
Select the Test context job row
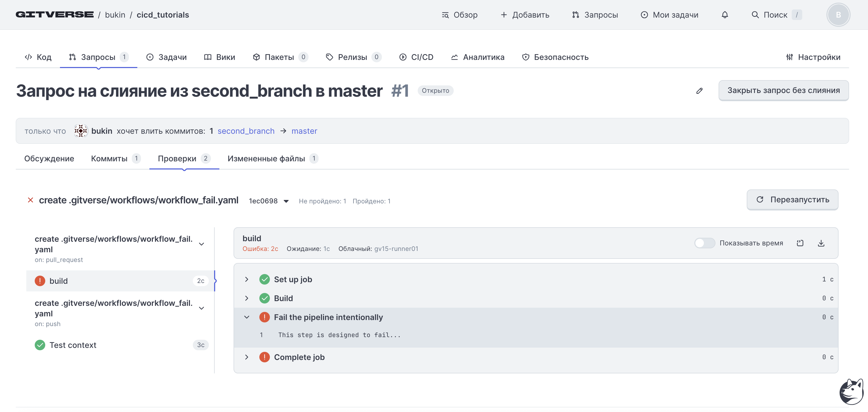(x=120, y=345)
